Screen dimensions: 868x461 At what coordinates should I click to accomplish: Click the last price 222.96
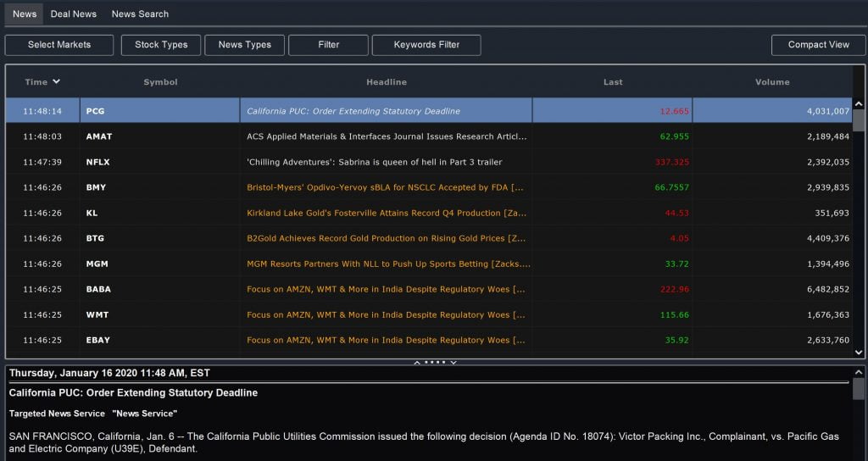coord(674,290)
